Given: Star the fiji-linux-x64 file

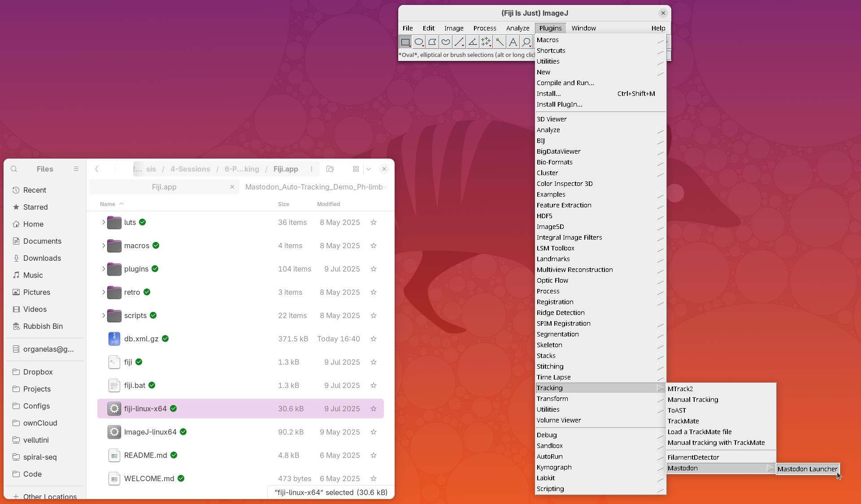Looking at the screenshot, I should coord(373,409).
